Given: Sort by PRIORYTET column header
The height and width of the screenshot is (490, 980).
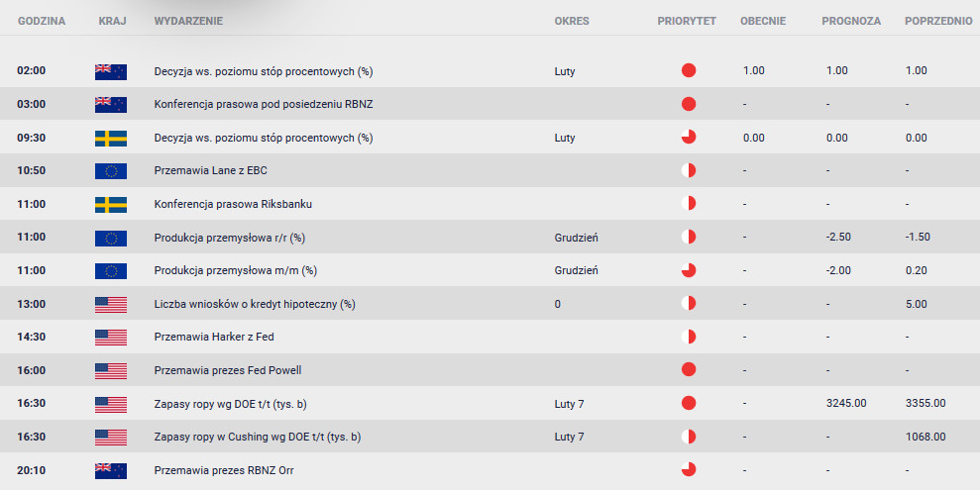Looking at the screenshot, I should point(687,21).
